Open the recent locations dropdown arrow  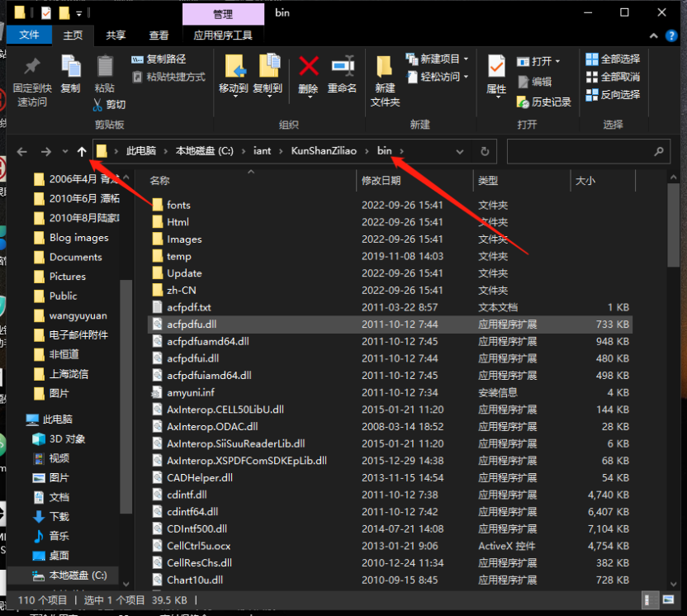click(x=65, y=152)
